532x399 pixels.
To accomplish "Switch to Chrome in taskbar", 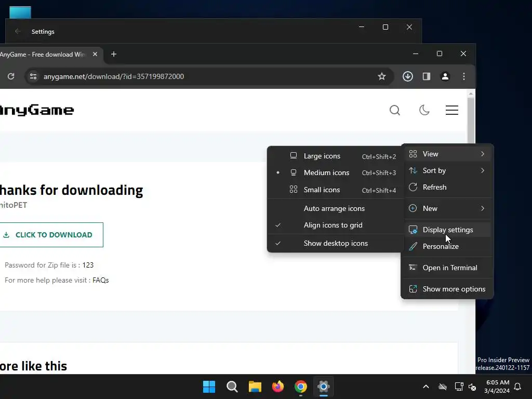I will click(301, 387).
